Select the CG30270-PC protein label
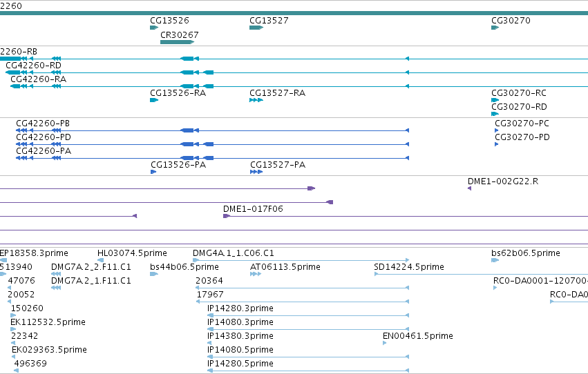The height and width of the screenshot is (374, 588). 522,123
